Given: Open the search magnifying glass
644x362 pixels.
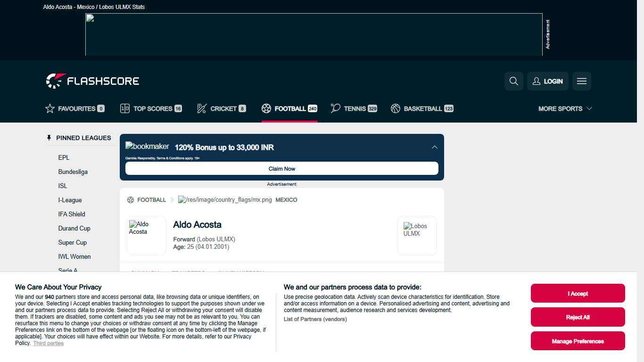Looking at the screenshot, I should pos(513,81).
